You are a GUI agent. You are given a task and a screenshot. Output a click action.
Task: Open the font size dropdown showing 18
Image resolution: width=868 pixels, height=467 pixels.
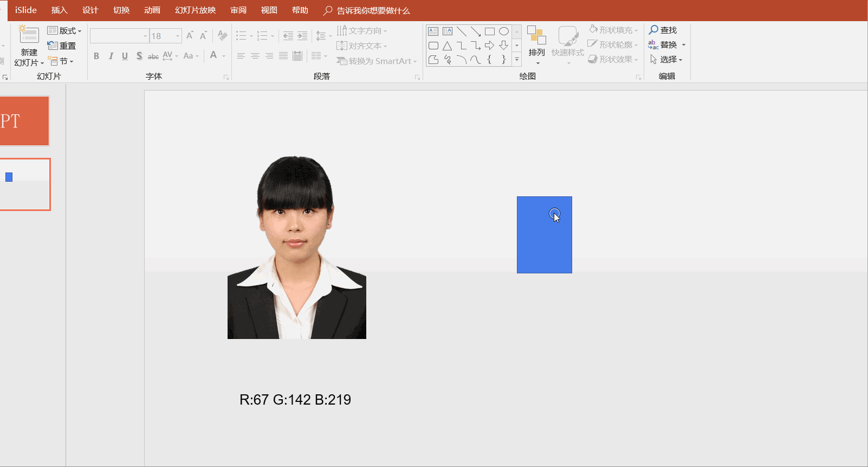click(177, 36)
